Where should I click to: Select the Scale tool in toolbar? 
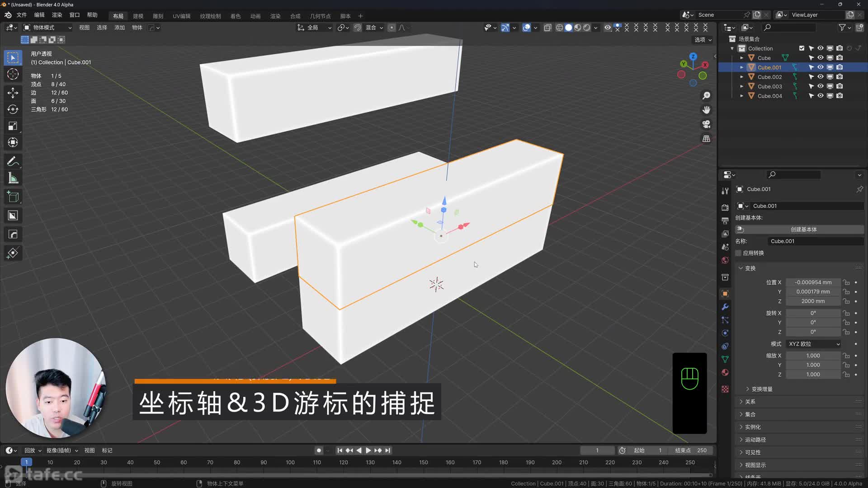pos(13,126)
